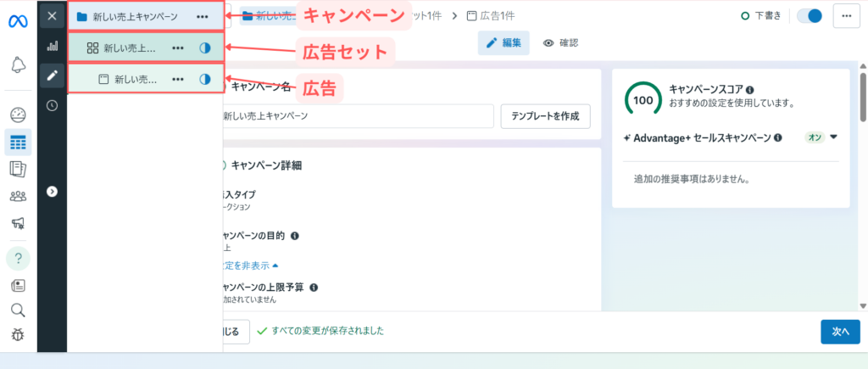Click the 次へ button
The width and height of the screenshot is (868, 369).
click(x=840, y=332)
